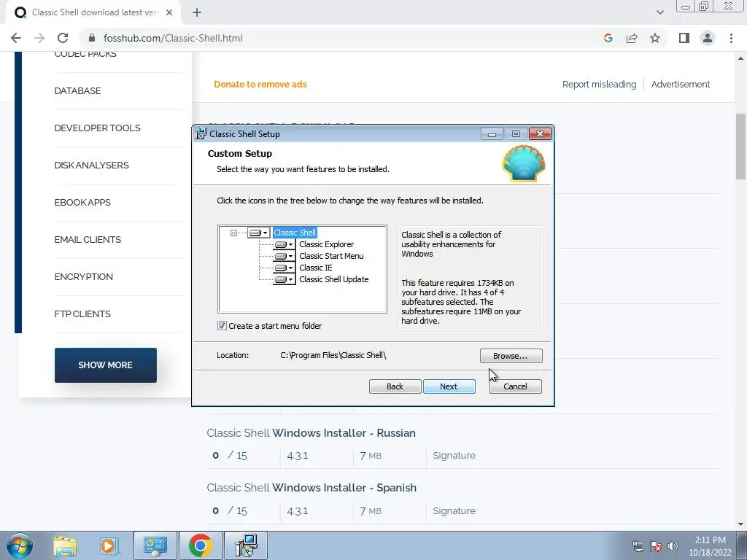Click the page vertical scrollbar thumb
The width and height of the screenshot is (747, 560).
point(740,146)
